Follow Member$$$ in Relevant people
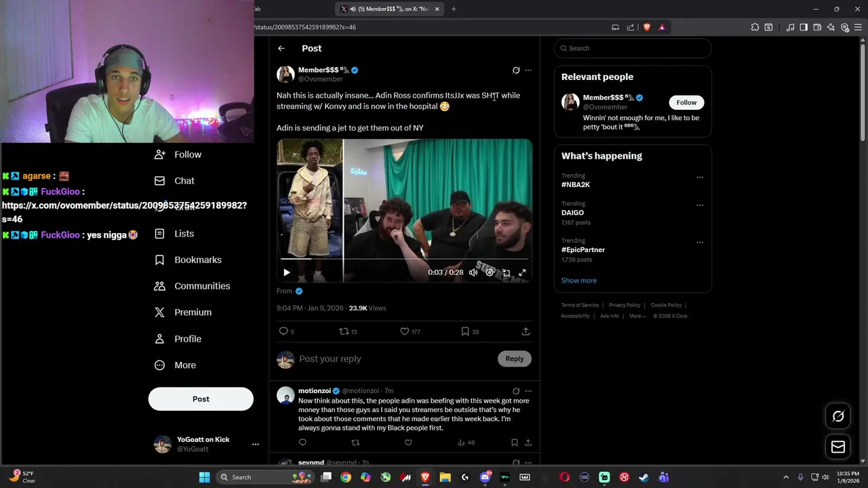 (x=686, y=102)
